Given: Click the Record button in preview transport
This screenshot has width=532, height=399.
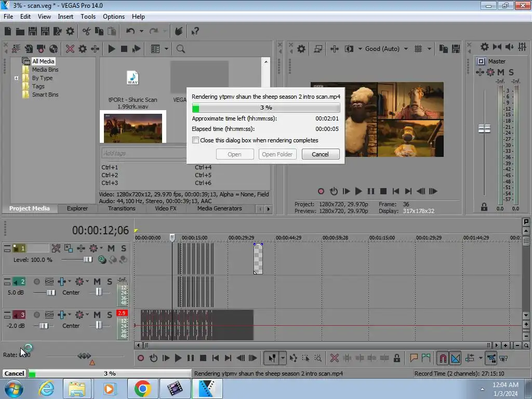Looking at the screenshot, I should point(321,191).
